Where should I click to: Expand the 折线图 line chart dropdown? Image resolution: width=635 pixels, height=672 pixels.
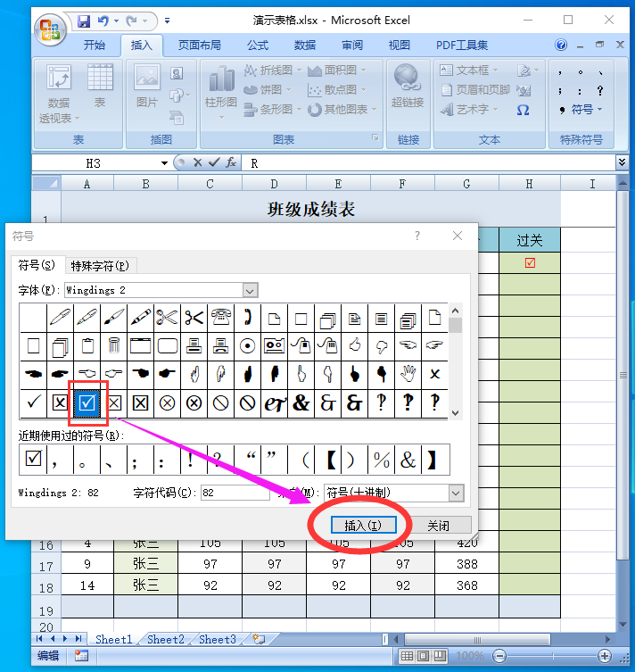tap(300, 70)
